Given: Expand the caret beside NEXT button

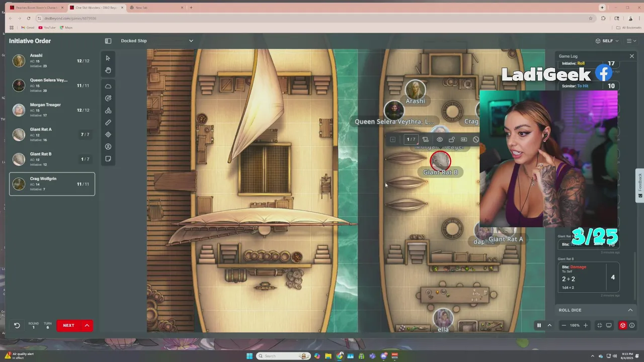Looking at the screenshot, I should pos(87,325).
